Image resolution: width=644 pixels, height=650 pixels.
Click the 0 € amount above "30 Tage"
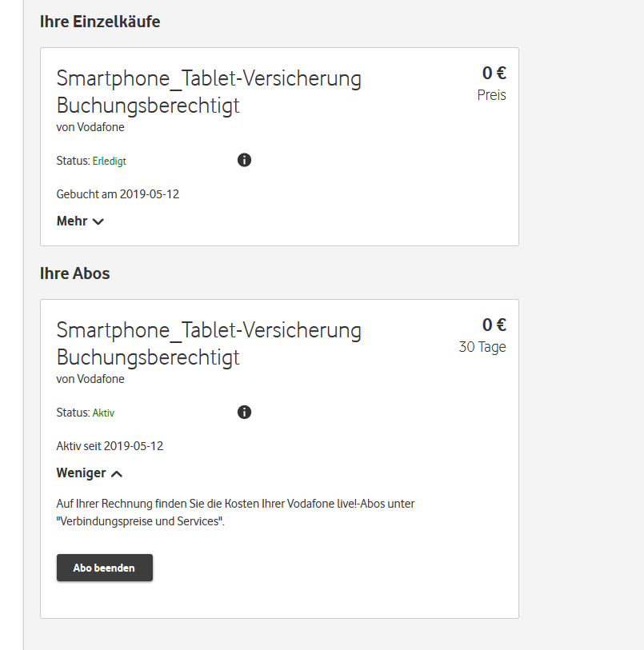click(x=494, y=325)
